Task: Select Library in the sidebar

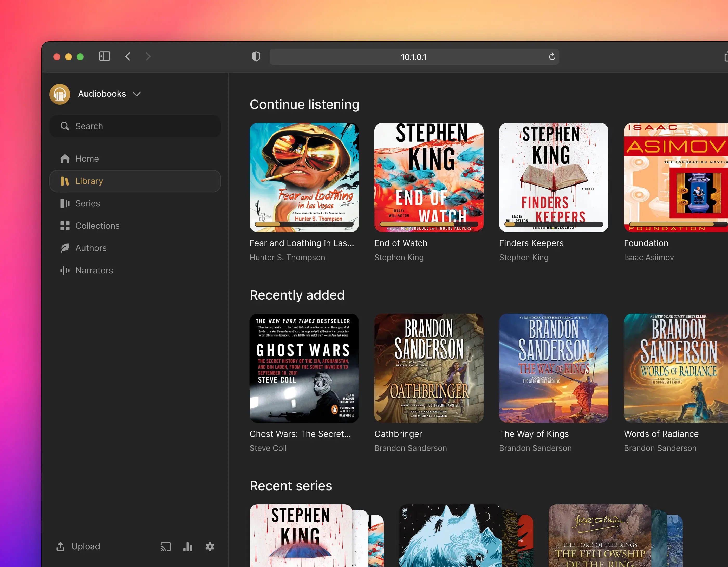Action: tap(135, 181)
